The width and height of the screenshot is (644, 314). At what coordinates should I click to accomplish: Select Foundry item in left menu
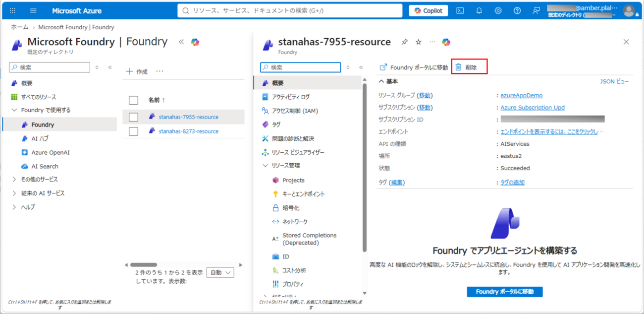click(59, 125)
